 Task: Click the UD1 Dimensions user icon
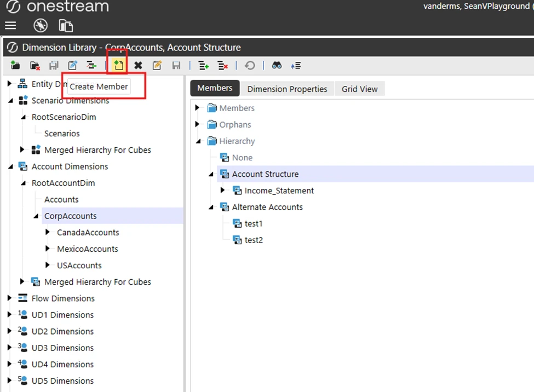click(23, 314)
